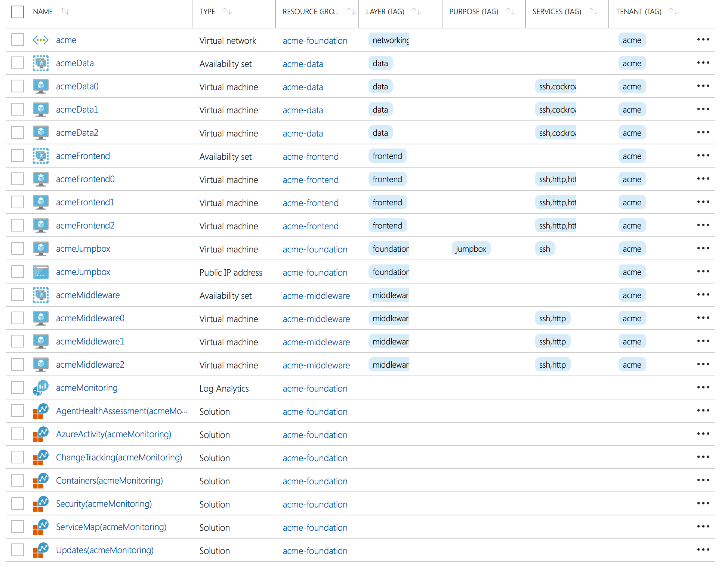This screenshot has width=728, height=573.
Task: Click the acmeData availability set icon
Action: 40,63
